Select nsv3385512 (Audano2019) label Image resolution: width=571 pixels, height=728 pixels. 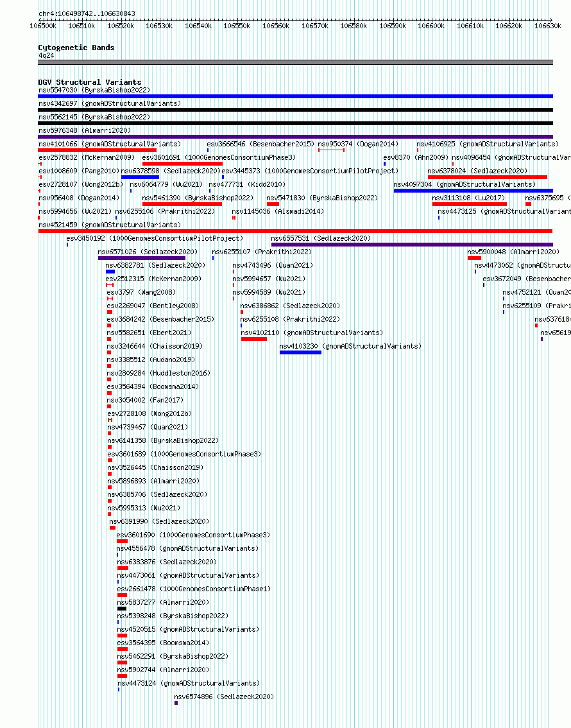tap(151, 360)
